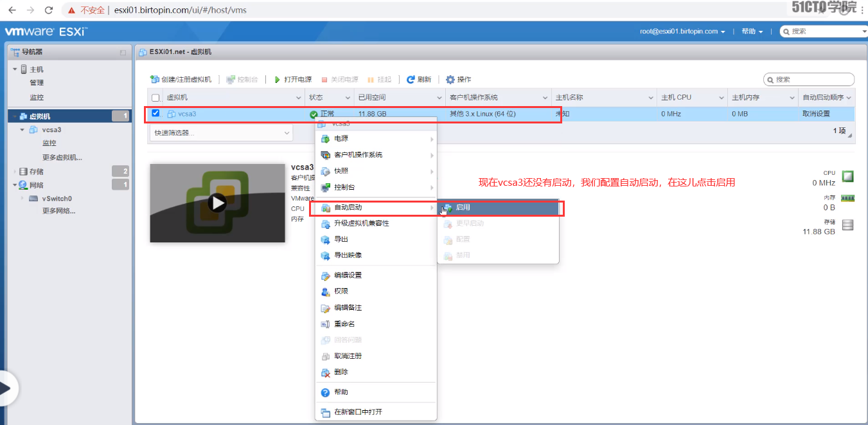
Task: Reload the page with refresh icon
Action: point(49,10)
